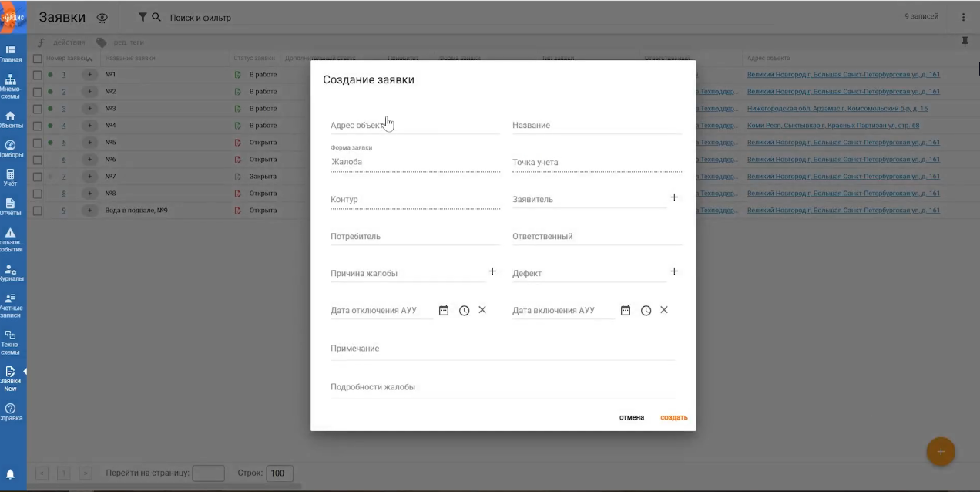Clear the Дата включения АУУ date

point(664,310)
